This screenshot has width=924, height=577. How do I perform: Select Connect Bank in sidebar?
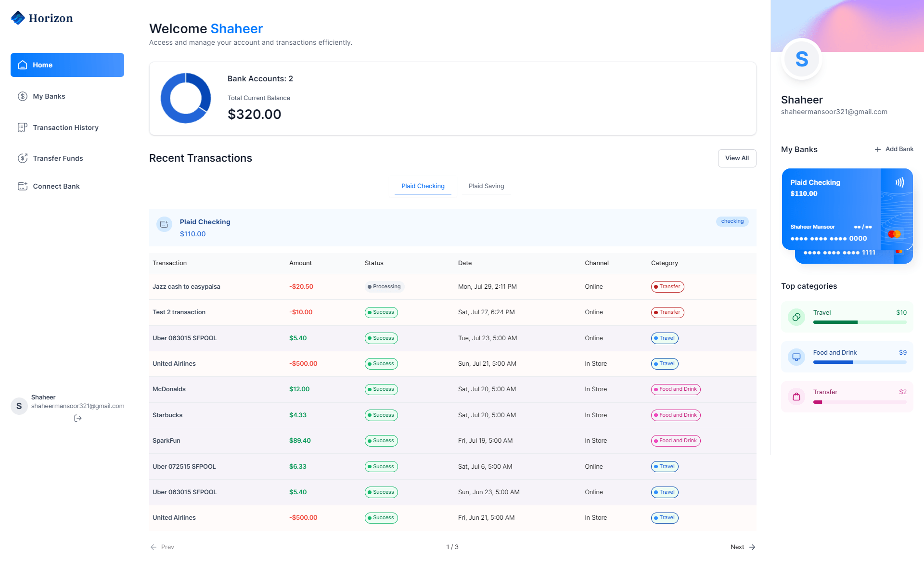tap(56, 186)
